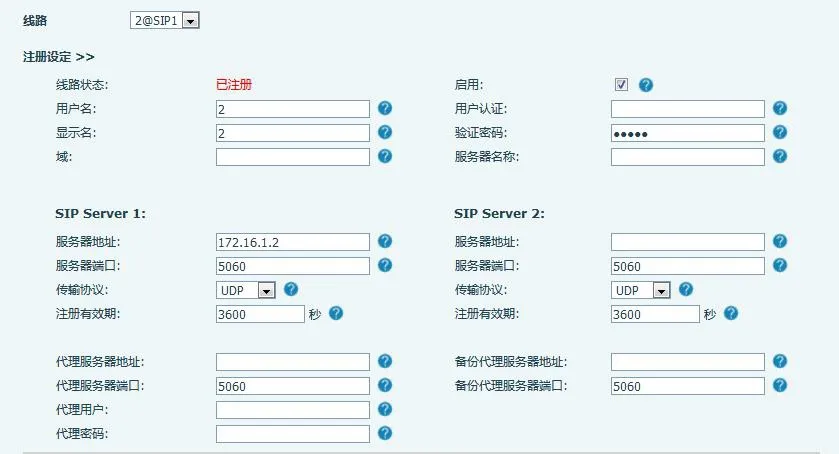Click the 代理服务器地址 input field

tap(292, 362)
